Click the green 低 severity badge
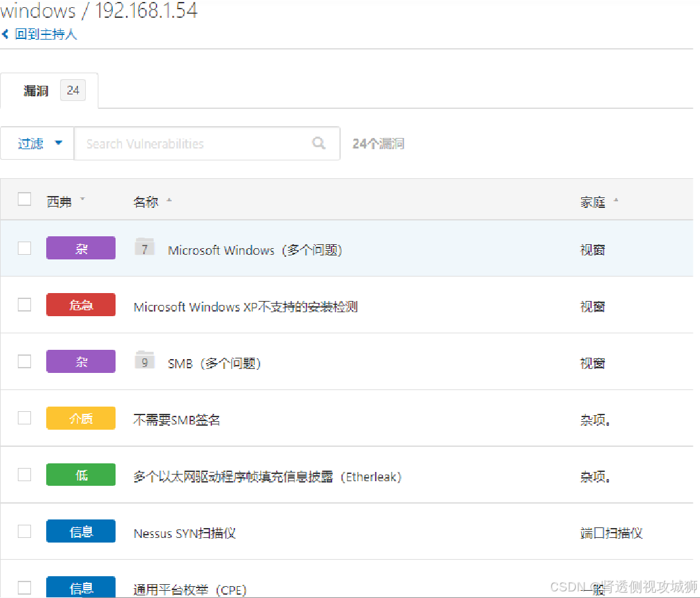Screen dimensions: 700x598 click(x=81, y=475)
